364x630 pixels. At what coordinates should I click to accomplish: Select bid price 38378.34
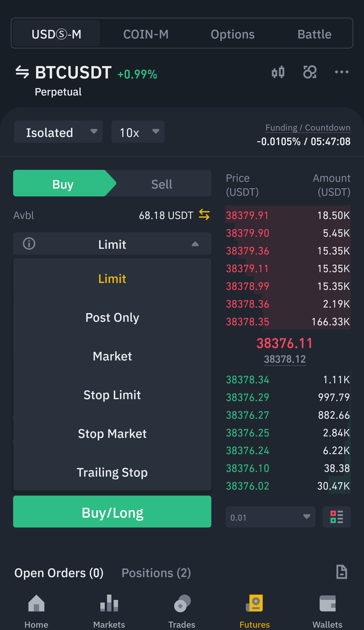(247, 380)
